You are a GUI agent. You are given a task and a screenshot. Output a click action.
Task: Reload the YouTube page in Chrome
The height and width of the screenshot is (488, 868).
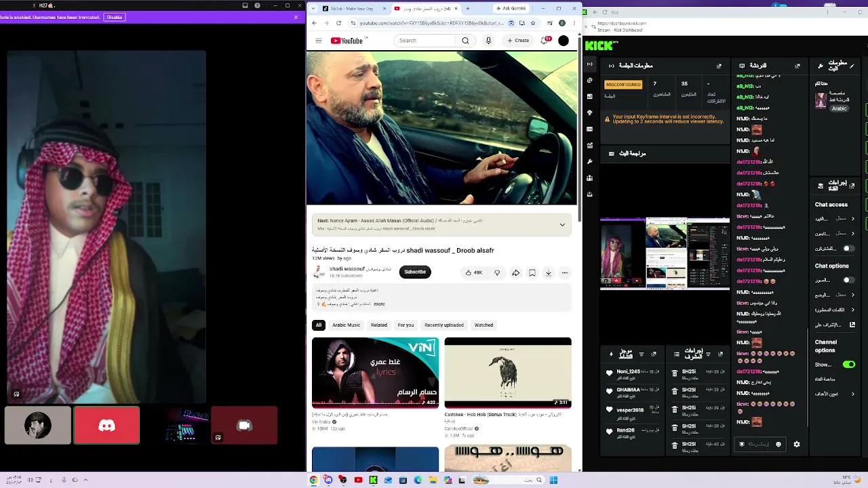pos(338,23)
